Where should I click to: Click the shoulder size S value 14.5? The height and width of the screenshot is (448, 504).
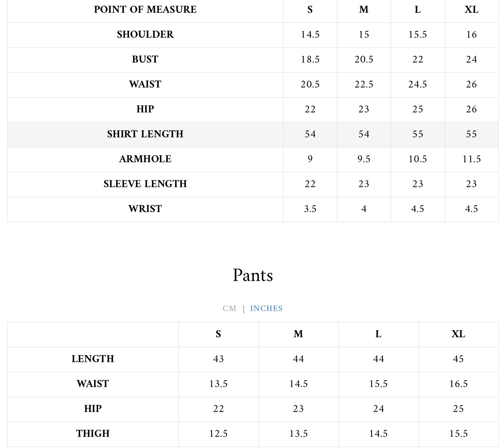(x=310, y=34)
